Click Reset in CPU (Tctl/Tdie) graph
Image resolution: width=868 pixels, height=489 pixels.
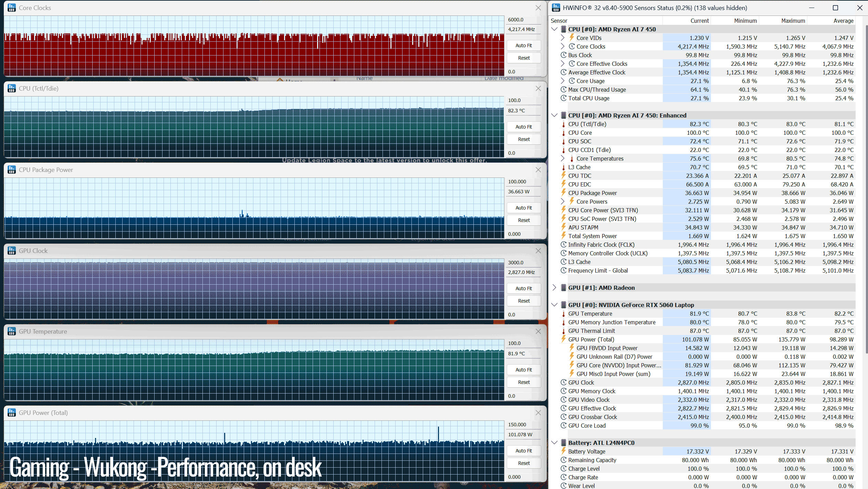click(524, 139)
